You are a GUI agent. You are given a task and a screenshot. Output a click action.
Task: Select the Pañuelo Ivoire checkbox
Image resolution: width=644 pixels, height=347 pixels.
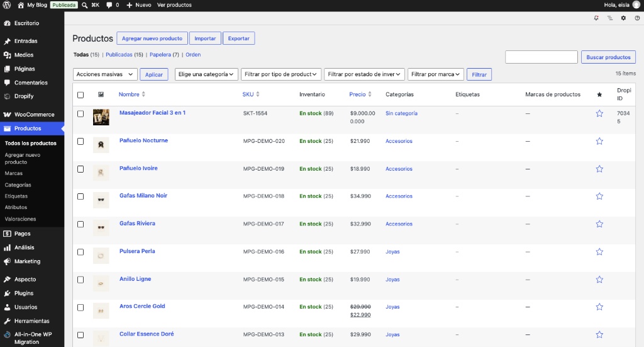(x=80, y=169)
